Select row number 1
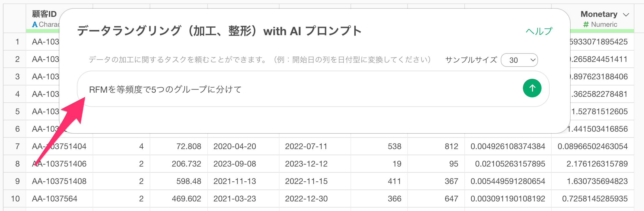This screenshot has width=644, height=211. (x=17, y=42)
